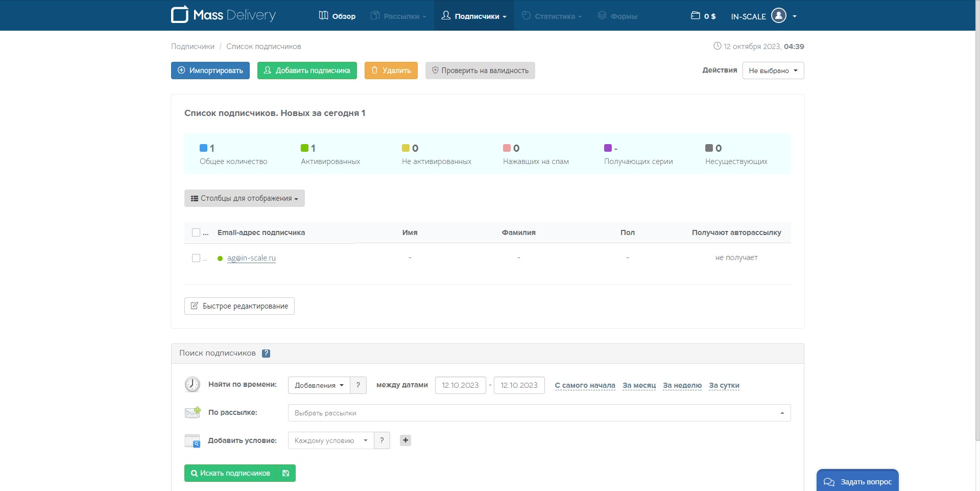Click the не получает cell

pyautogui.click(x=736, y=258)
